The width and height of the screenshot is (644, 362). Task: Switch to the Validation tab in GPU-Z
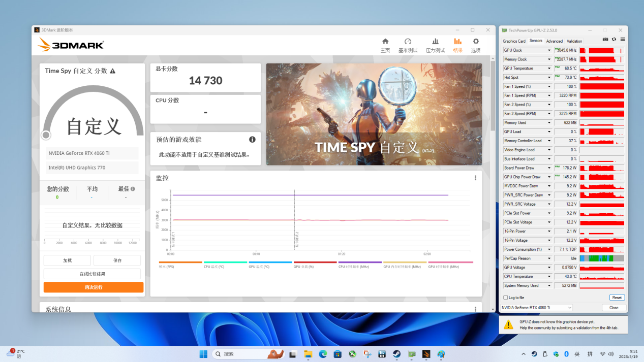pyautogui.click(x=574, y=41)
